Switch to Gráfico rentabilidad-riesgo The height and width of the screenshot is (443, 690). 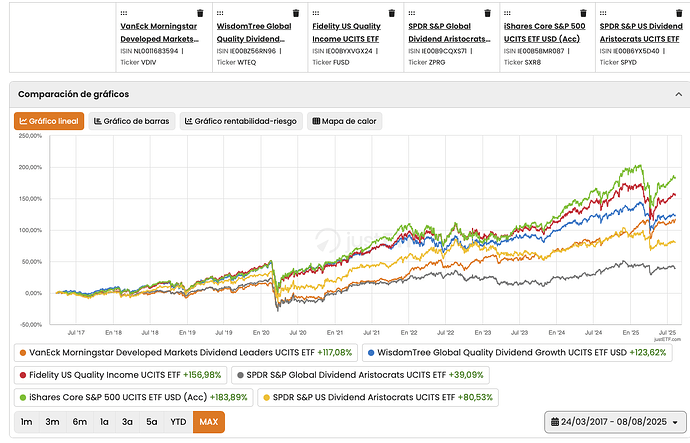coord(241,121)
